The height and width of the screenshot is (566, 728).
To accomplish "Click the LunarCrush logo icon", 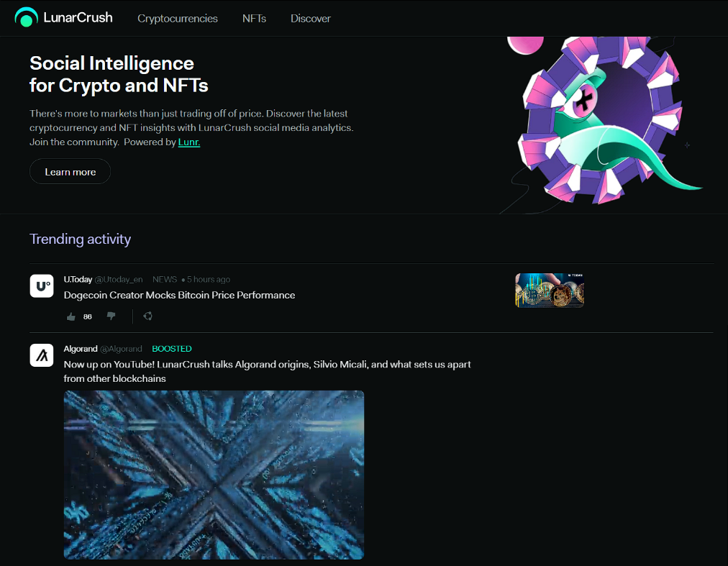I will [x=26, y=18].
